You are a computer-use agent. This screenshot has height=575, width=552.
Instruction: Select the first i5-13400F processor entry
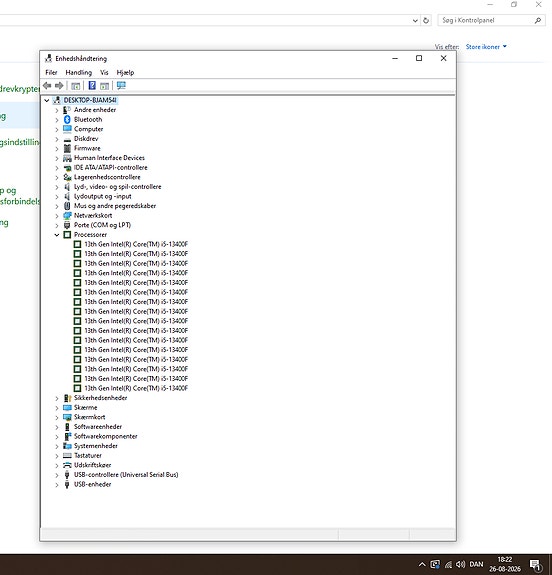[x=136, y=244]
